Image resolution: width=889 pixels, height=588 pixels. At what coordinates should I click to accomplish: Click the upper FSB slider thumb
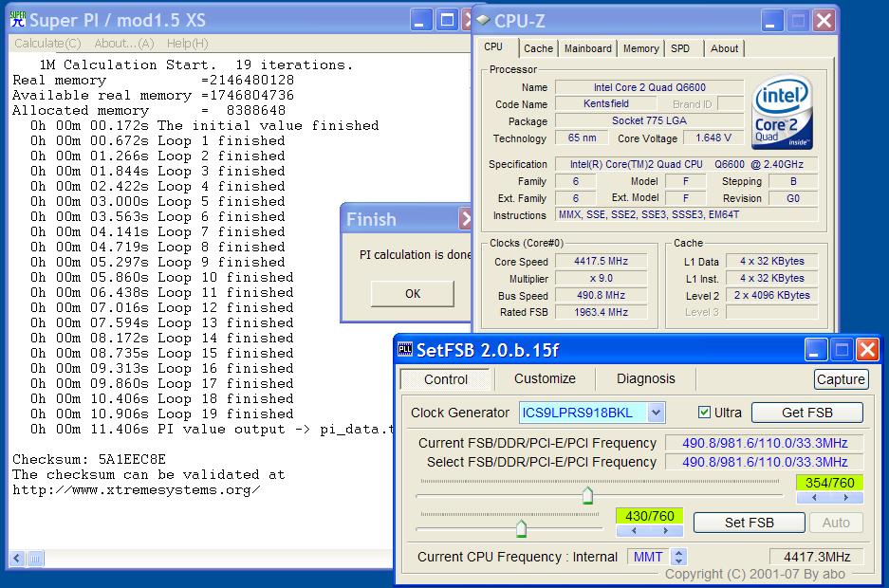(587, 495)
